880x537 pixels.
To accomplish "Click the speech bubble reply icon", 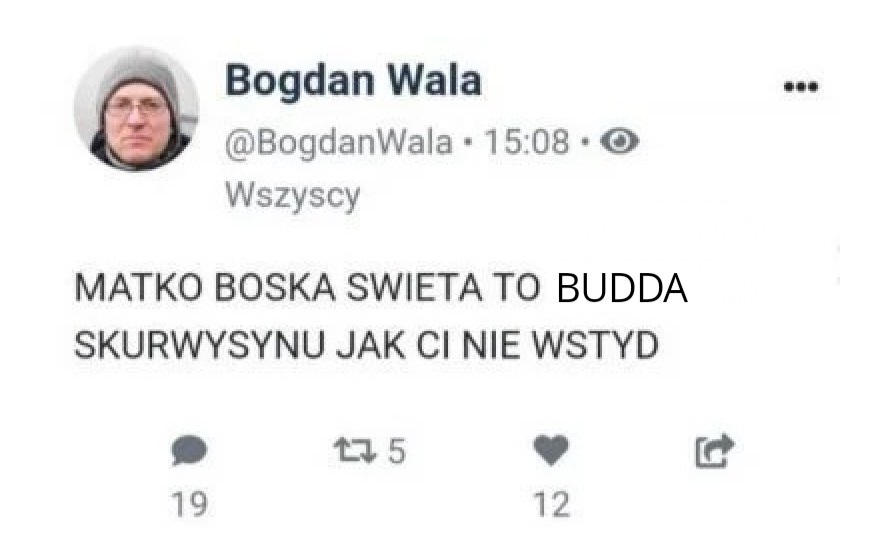I will pyautogui.click(x=189, y=450).
